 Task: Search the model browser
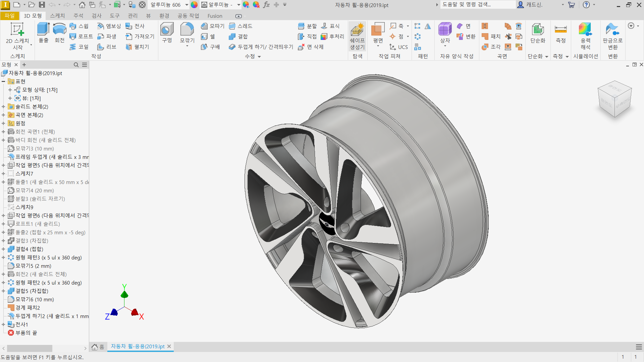tap(76, 65)
